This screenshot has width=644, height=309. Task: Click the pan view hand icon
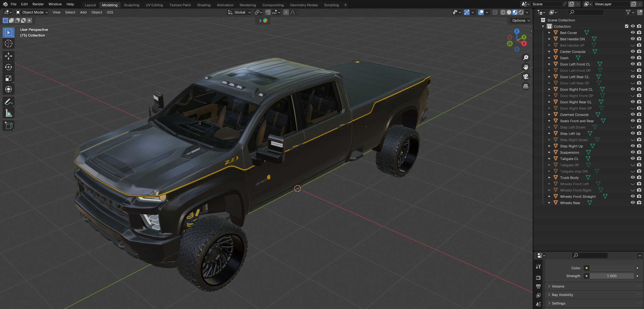pyautogui.click(x=526, y=67)
